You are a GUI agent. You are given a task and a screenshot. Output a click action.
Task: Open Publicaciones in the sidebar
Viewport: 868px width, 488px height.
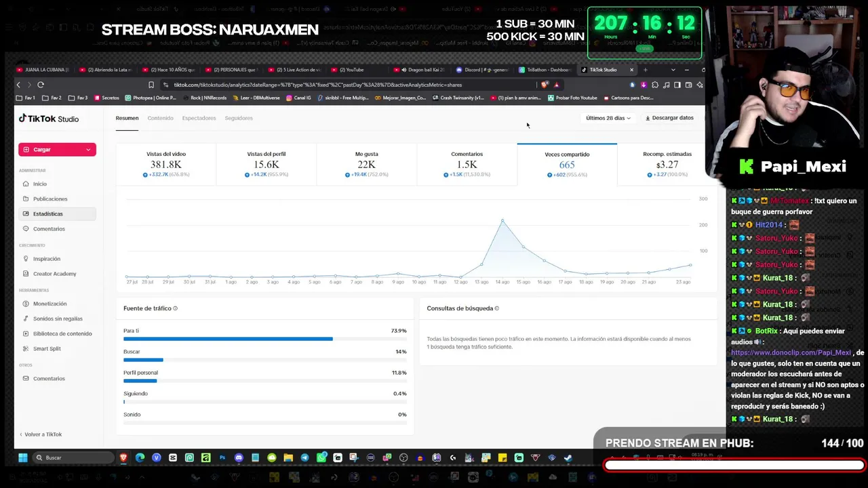click(x=50, y=199)
